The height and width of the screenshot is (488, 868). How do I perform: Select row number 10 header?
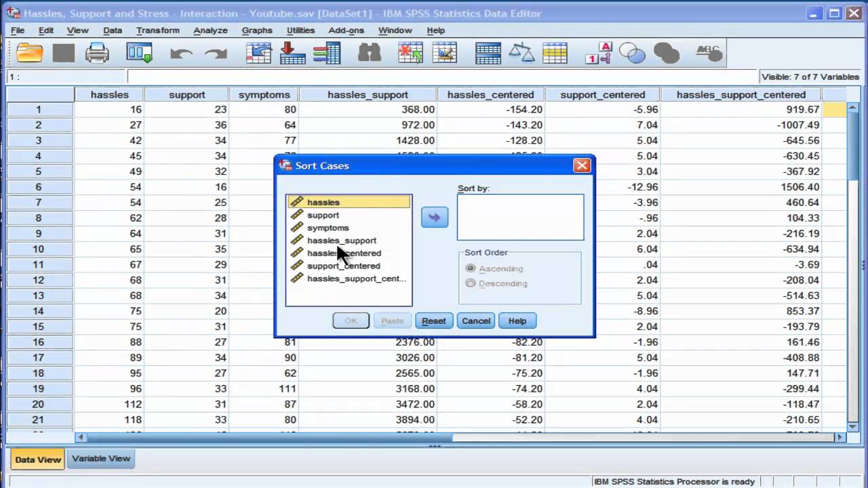click(x=39, y=249)
